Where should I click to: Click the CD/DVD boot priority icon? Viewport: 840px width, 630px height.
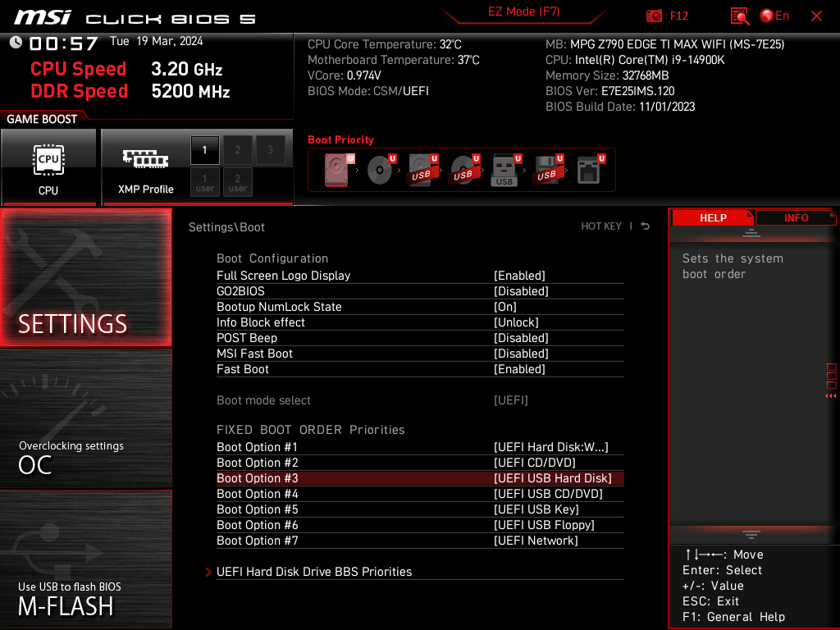click(381, 170)
